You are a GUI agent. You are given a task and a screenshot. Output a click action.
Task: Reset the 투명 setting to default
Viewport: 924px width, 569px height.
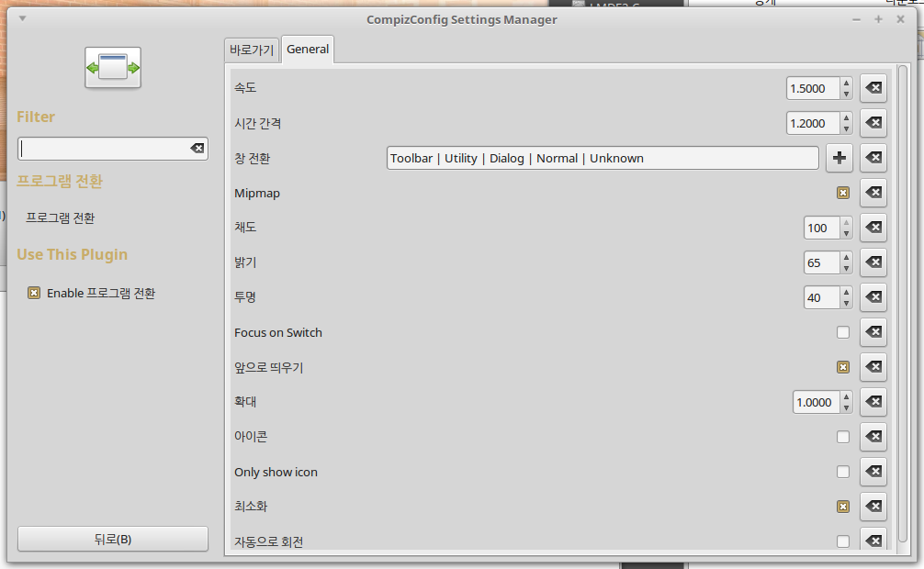pos(873,296)
